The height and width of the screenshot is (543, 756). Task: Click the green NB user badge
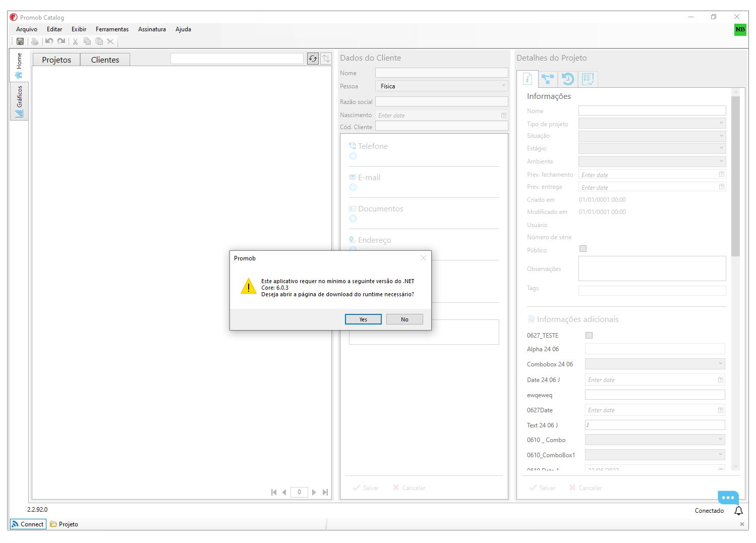click(740, 29)
